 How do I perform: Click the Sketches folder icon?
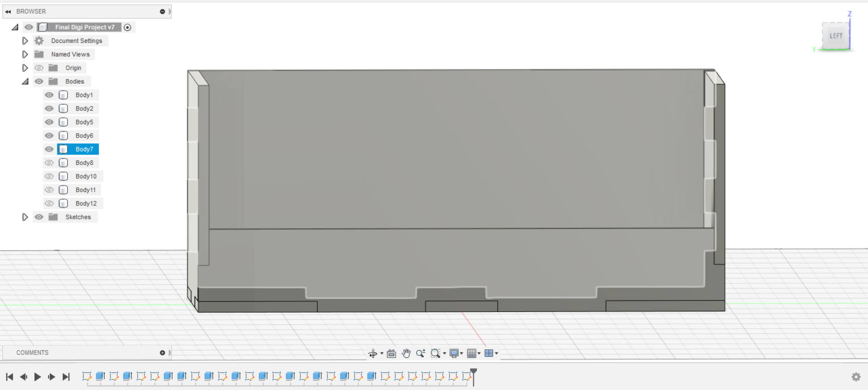point(53,217)
